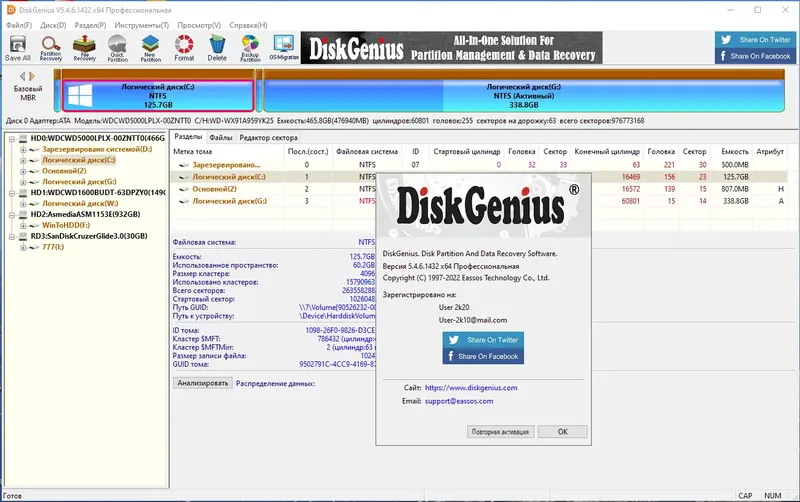Create a New Partition via toolbar
Screen dimensions: 800x502
click(151, 48)
